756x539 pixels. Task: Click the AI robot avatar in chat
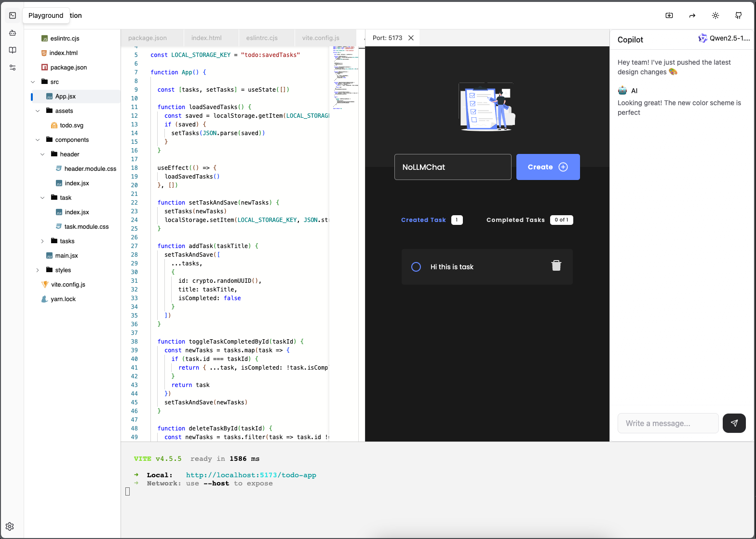click(x=622, y=91)
